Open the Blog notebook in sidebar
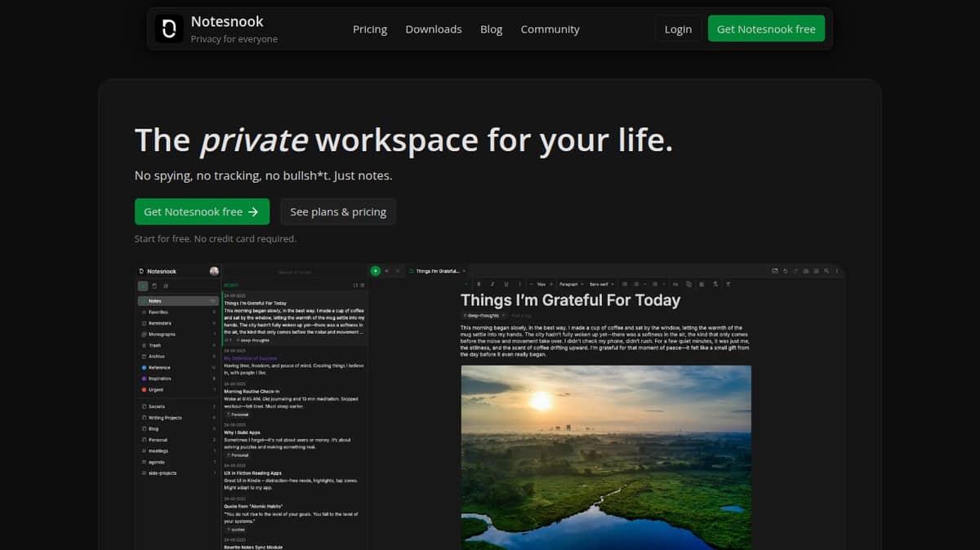980x550 pixels. click(x=178, y=428)
